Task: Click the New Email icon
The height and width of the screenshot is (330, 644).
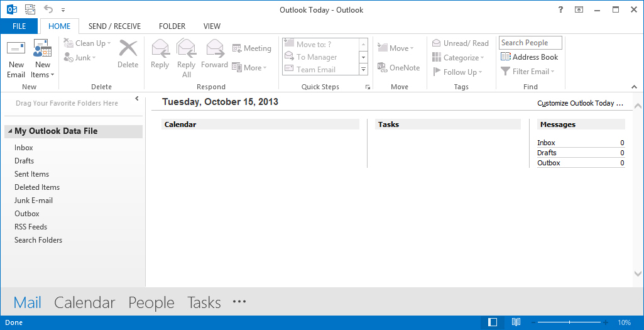Action: point(16,48)
